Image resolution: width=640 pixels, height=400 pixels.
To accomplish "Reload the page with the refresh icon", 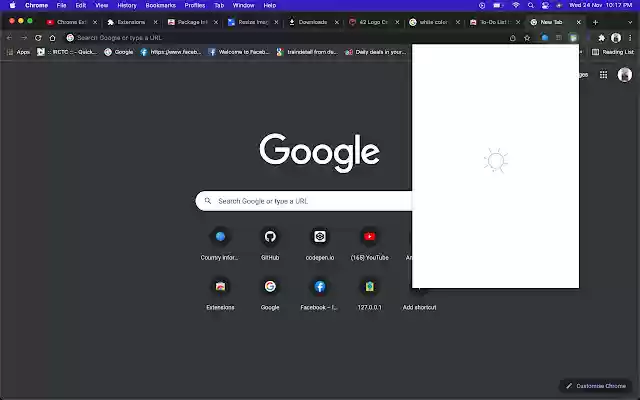I will pyautogui.click(x=38, y=38).
